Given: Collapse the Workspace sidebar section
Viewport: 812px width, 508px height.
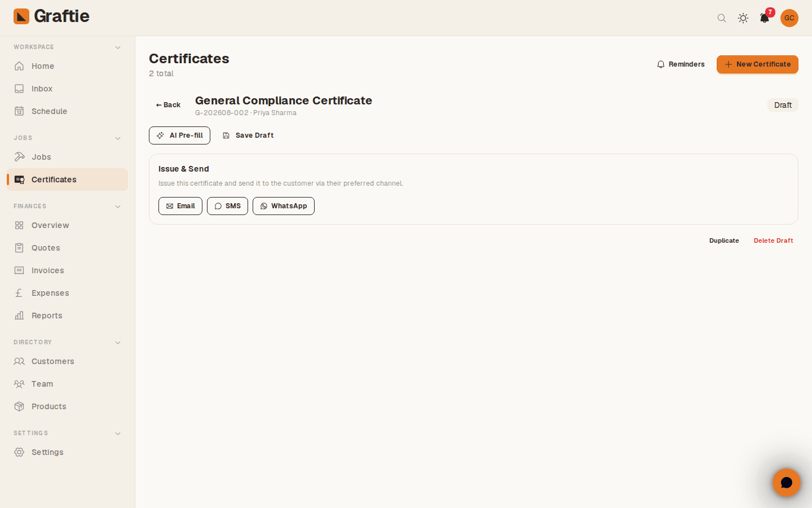Looking at the screenshot, I should 118,47.
